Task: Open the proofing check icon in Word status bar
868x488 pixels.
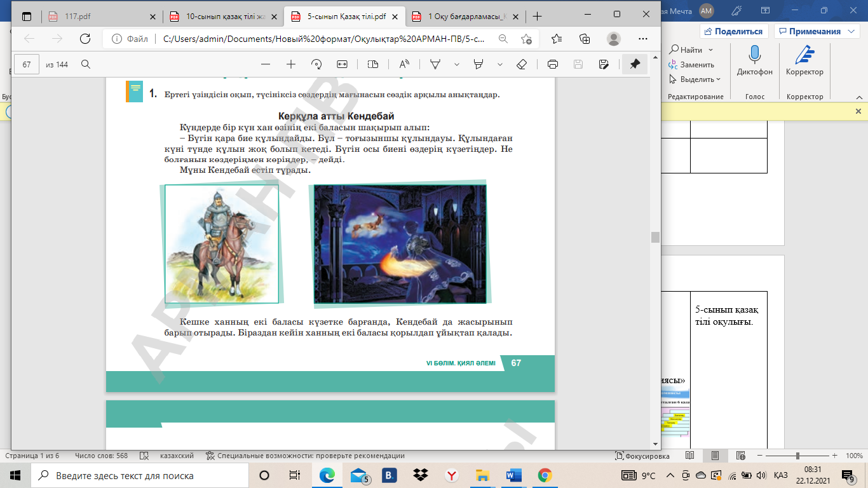Action: (144, 456)
